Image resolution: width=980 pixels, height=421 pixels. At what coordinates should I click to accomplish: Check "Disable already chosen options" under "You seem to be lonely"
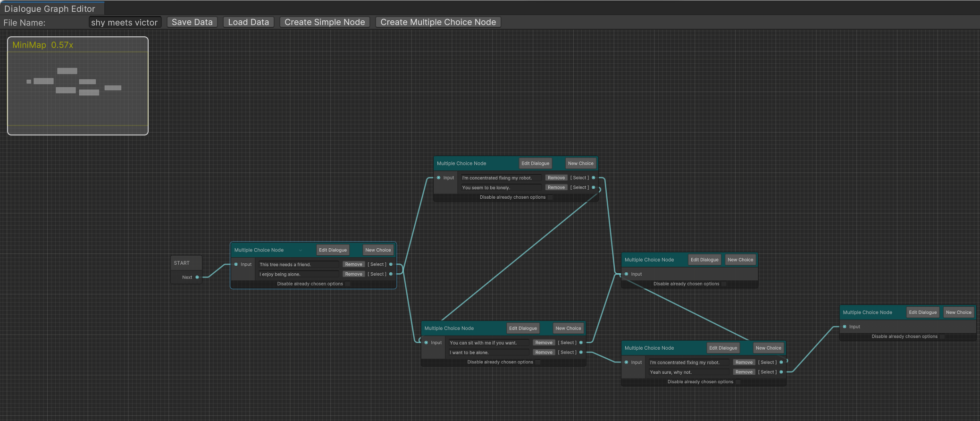(x=550, y=197)
